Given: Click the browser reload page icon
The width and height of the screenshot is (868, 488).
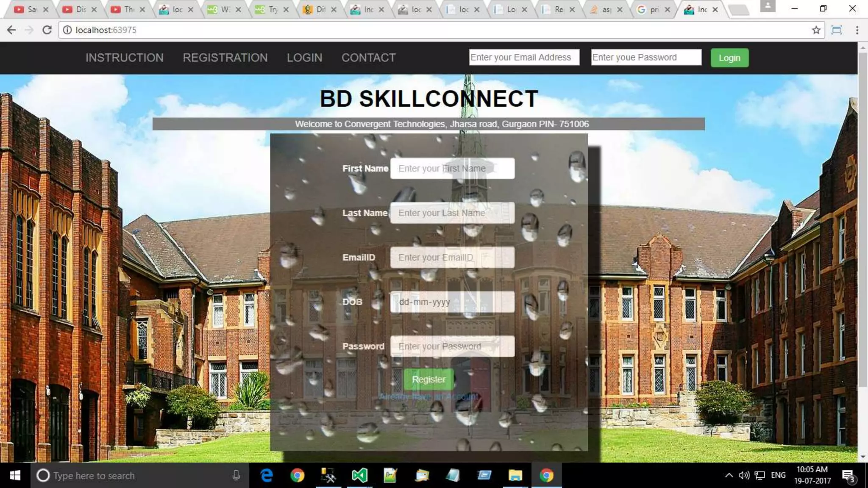Looking at the screenshot, I should (47, 30).
